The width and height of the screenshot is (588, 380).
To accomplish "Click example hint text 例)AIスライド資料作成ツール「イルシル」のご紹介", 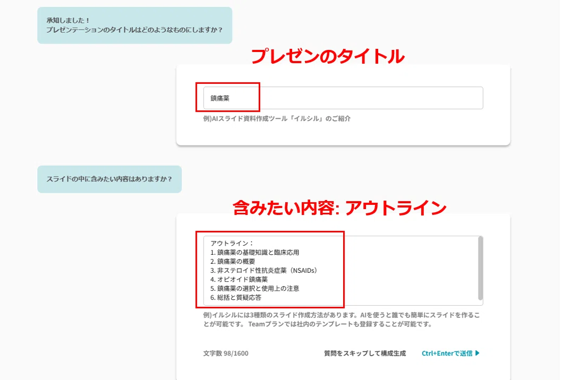I will (277, 118).
